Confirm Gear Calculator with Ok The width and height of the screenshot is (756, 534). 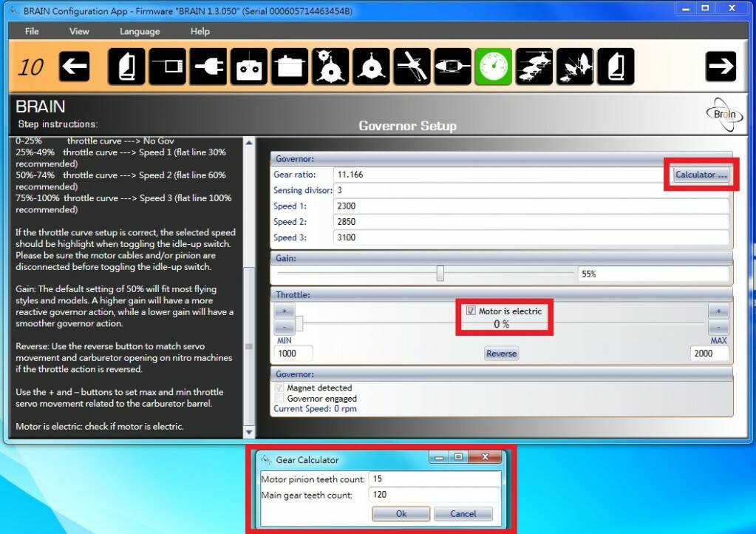click(401, 514)
